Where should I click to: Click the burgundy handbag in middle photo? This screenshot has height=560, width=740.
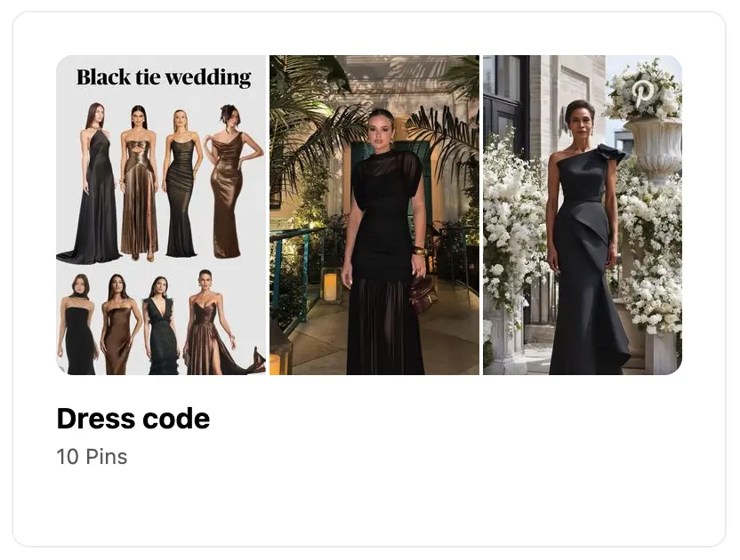[422, 293]
